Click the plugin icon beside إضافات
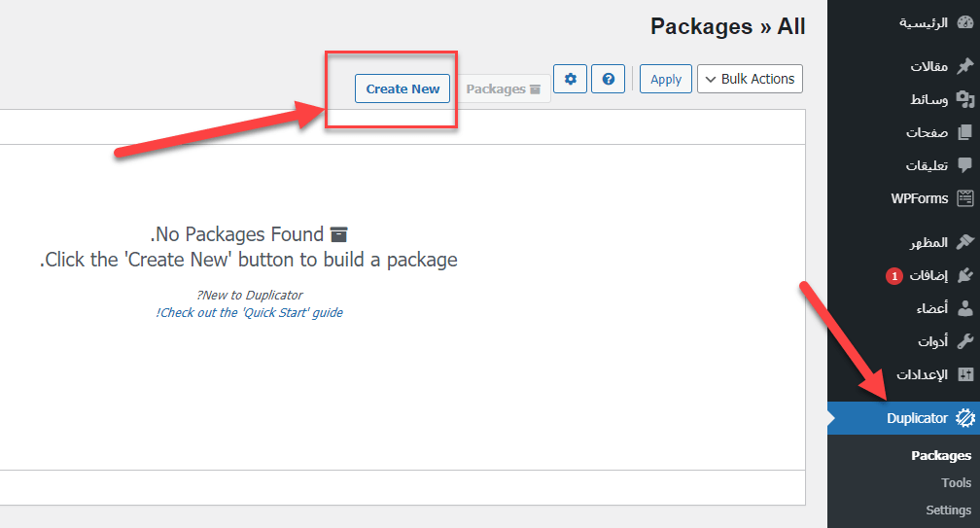This screenshot has height=528, width=980. 964,276
